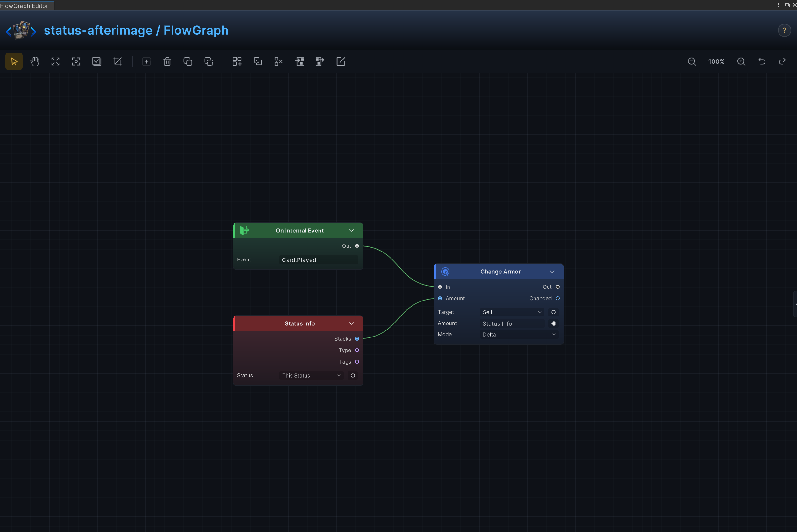Redo the last action
The width and height of the screenshot is (797, 532).
[x=782, y=61]
